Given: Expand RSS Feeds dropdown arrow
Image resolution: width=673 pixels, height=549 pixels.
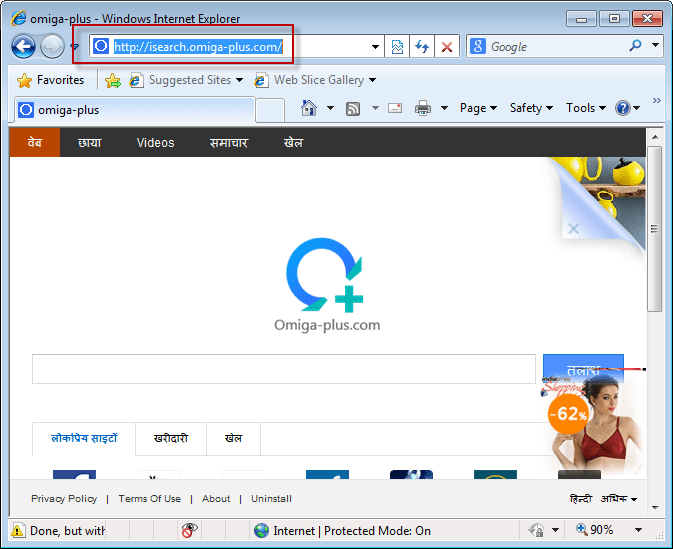Looking at the screenshot, I should (375, 108).
